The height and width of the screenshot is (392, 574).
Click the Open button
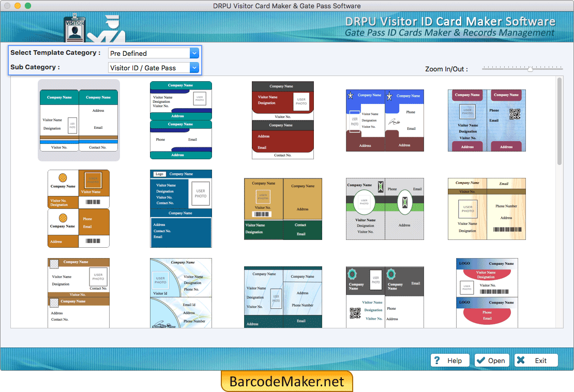click(x=492, y=360)
